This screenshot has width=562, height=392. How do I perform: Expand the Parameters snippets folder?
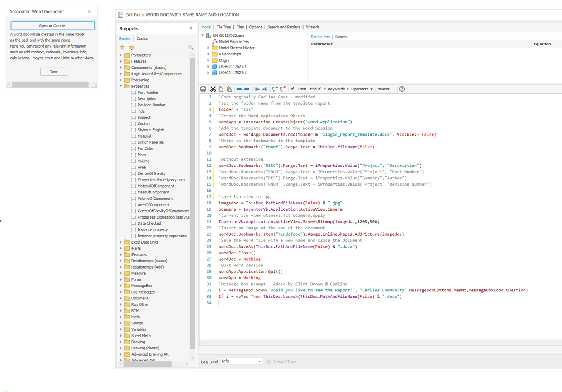pos(121,55)
